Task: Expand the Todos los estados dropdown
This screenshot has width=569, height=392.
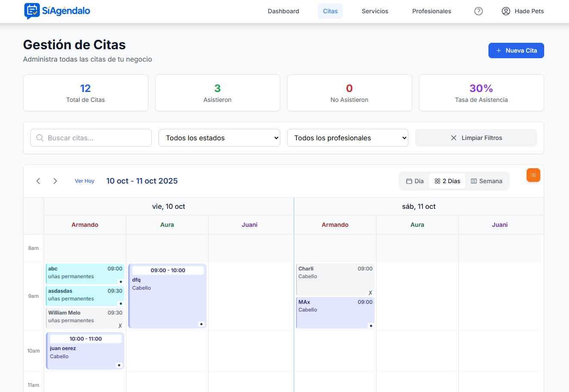Action: click(x=219, y=138)
